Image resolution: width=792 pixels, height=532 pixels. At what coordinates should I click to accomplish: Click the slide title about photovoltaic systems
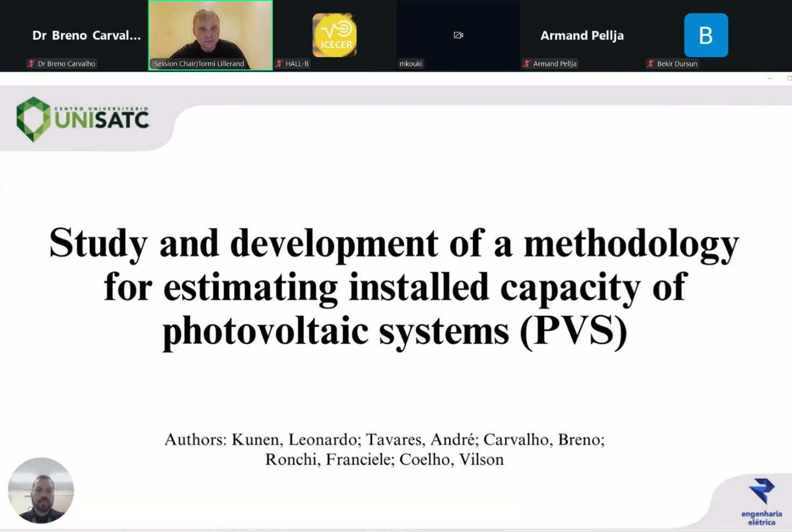[394, 287]
